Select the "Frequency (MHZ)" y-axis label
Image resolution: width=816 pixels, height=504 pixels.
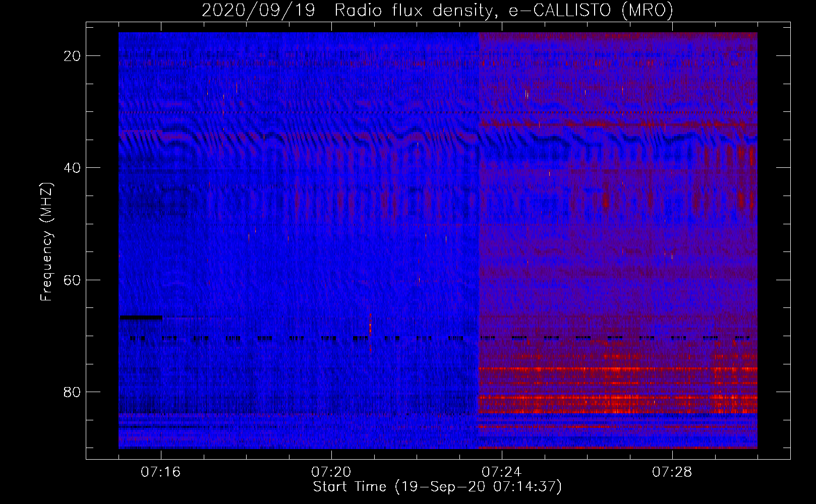(46, 242)
